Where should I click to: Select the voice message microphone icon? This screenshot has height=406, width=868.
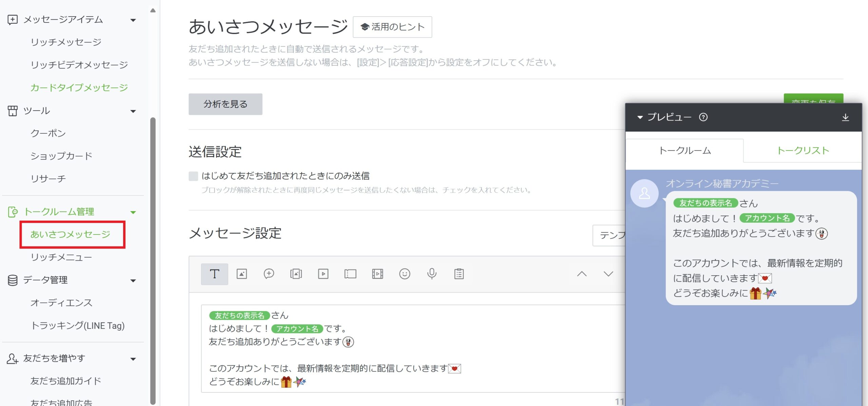click(x=432, y=274)
